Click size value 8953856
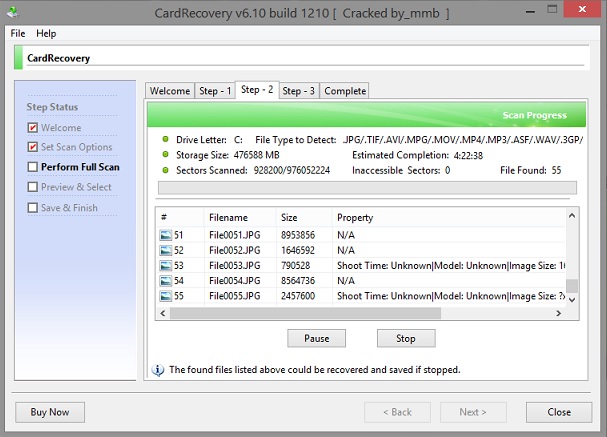 point(298,235)
